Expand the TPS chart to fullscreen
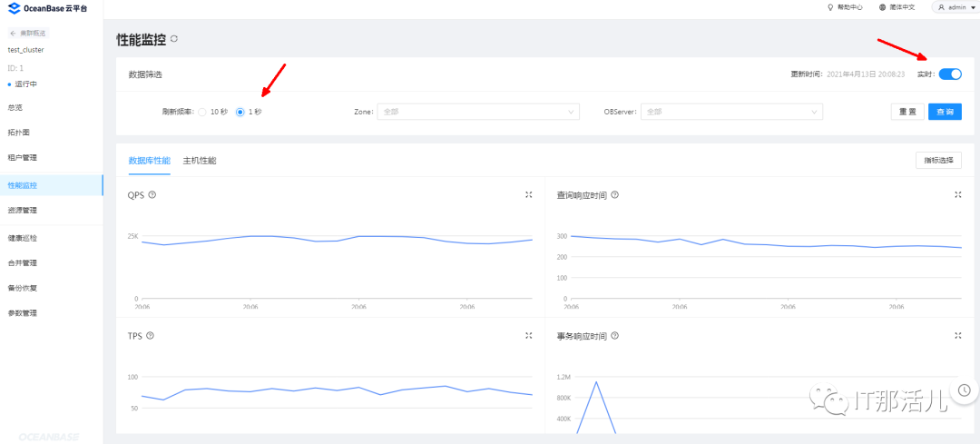This screenshot has width=980, height=444. (x=528, y=335)
